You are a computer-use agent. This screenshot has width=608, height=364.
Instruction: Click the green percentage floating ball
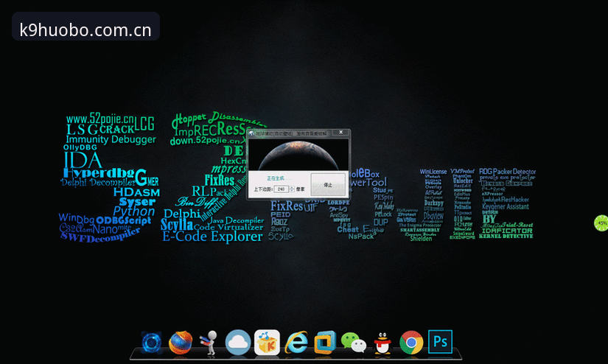click(601, 223)
